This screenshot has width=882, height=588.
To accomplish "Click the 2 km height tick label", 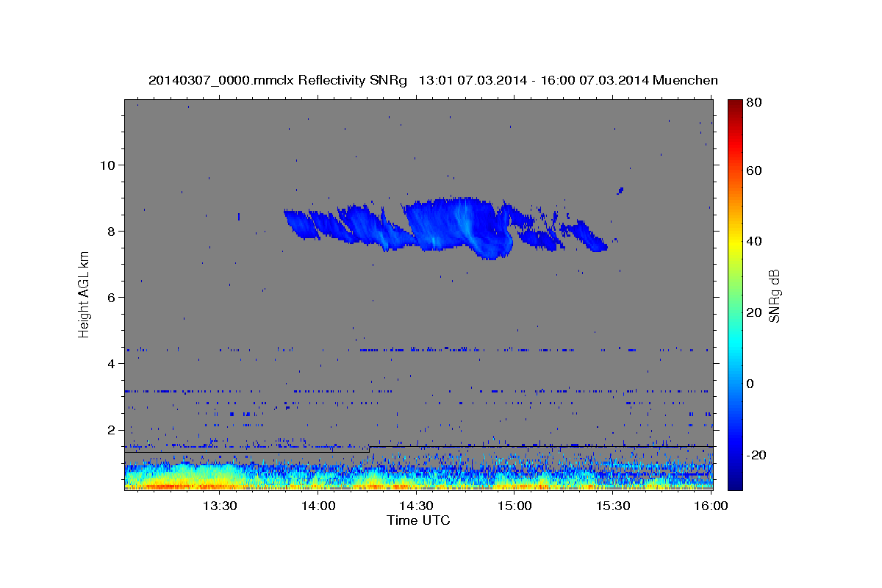I will [111, 429].
